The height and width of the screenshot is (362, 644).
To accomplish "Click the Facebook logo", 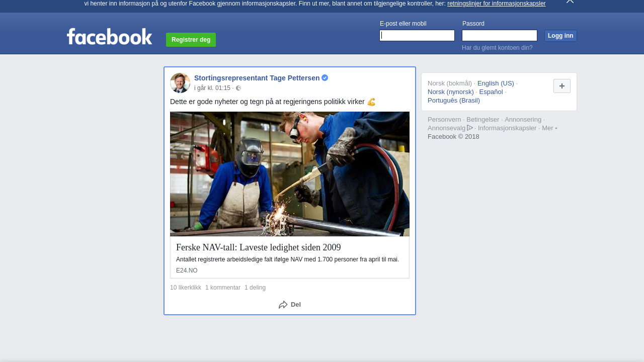I will 109,37.
